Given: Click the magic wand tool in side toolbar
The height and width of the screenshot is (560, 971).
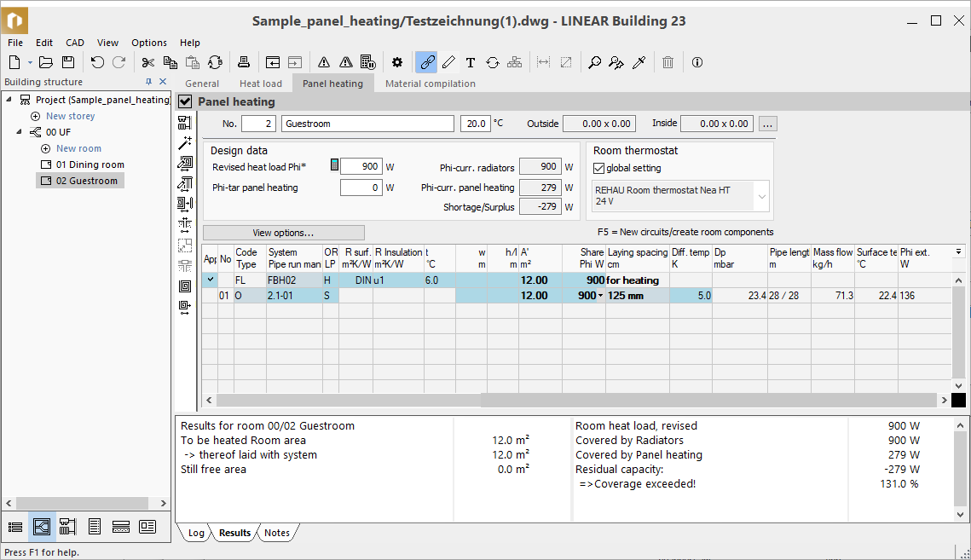Looking at the screenshot, I should [184, 143].
